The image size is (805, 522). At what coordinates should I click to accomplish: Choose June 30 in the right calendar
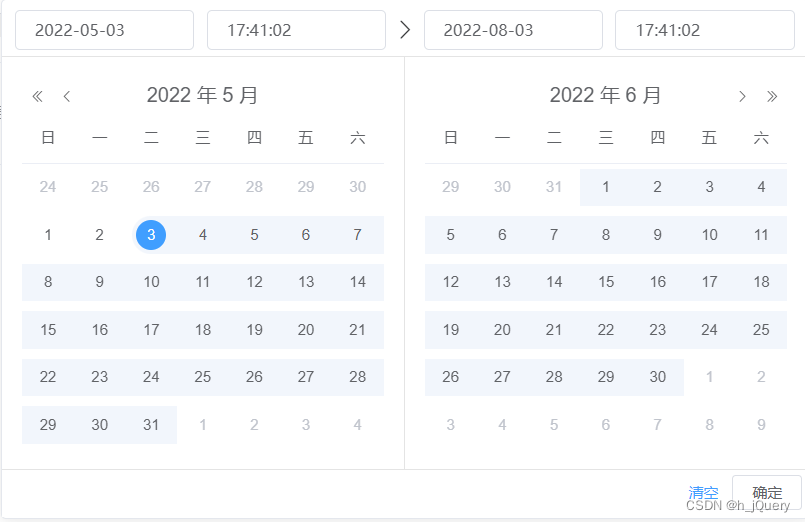point(658,377)
